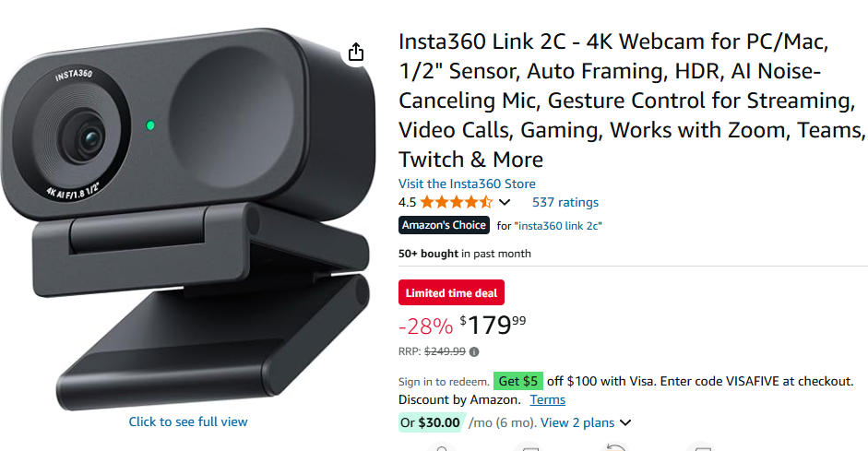
Task: Click the crossed-out $249.99 RRP price
Action: (x=445, y=351)
